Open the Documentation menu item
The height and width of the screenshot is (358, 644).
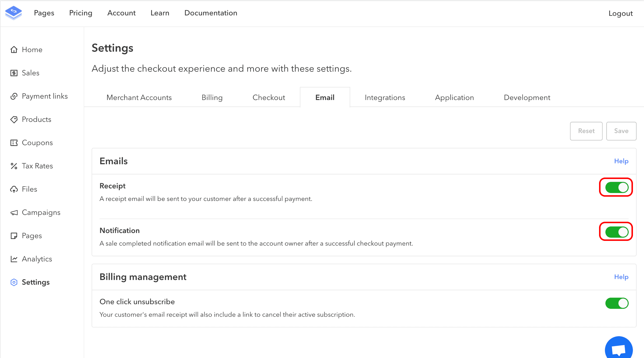click(210, 13)
